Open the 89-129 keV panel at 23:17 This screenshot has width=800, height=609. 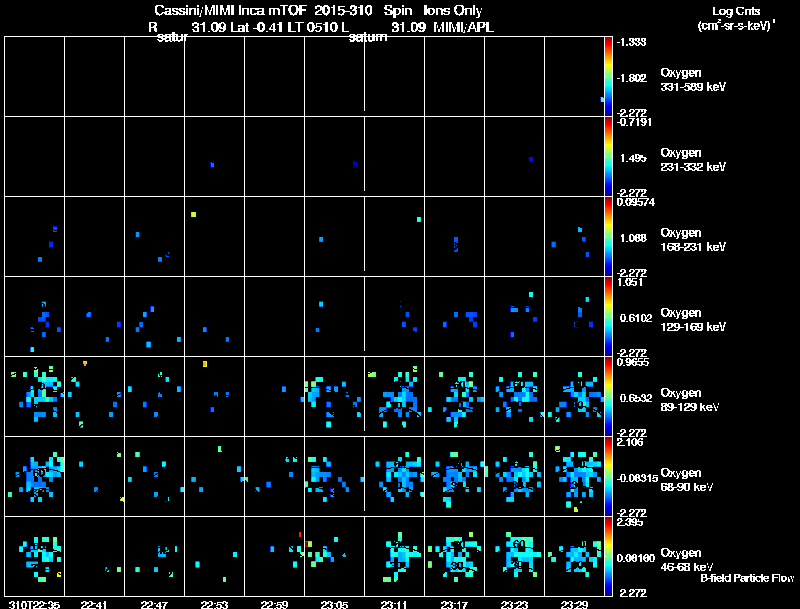tap(455, 396)
